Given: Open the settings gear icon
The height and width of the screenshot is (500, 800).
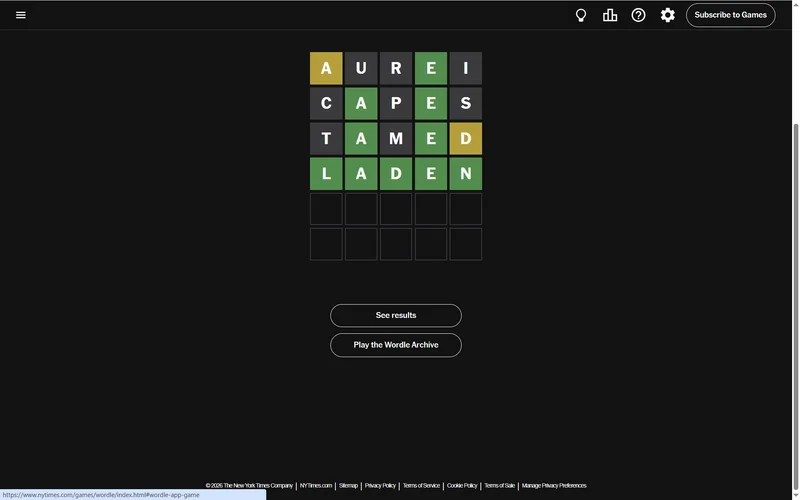Looking at the screenshot, I should click(667, 15).
